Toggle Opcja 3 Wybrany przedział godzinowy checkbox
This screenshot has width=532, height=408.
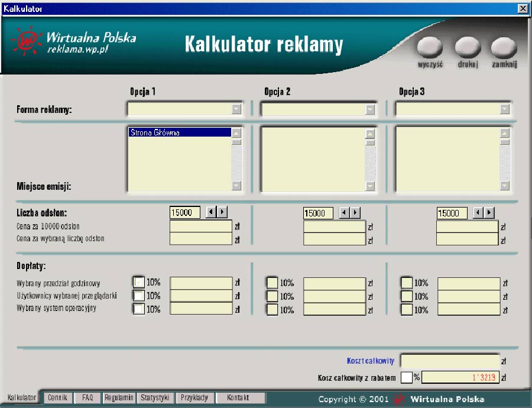pyautogui.click(x=407, y=283)
